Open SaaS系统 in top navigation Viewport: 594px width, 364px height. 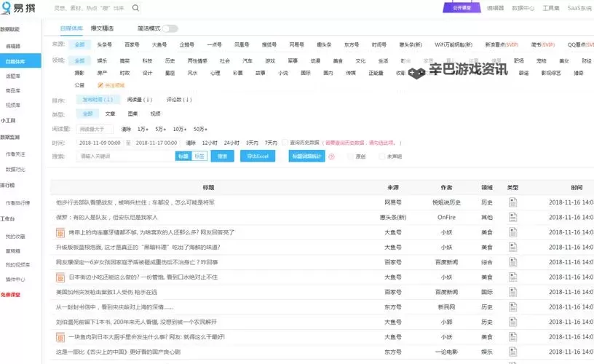(x=579, y=8)
